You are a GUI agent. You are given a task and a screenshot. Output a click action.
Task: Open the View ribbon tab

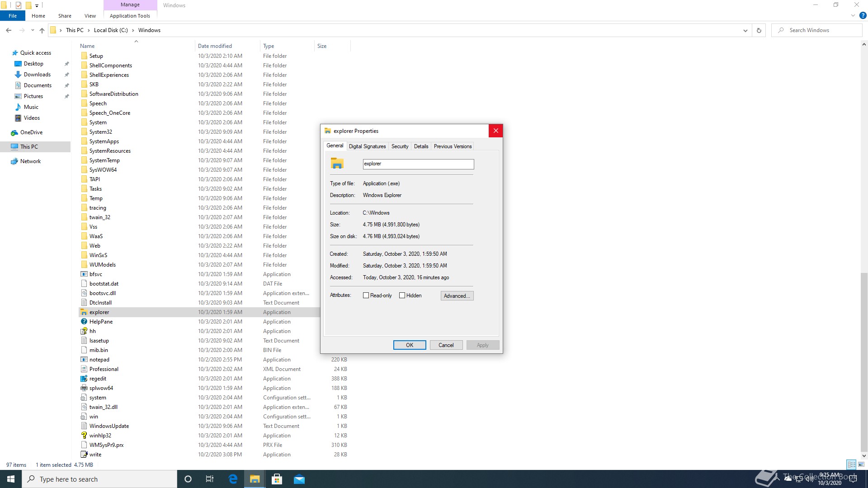coord(90,16)
